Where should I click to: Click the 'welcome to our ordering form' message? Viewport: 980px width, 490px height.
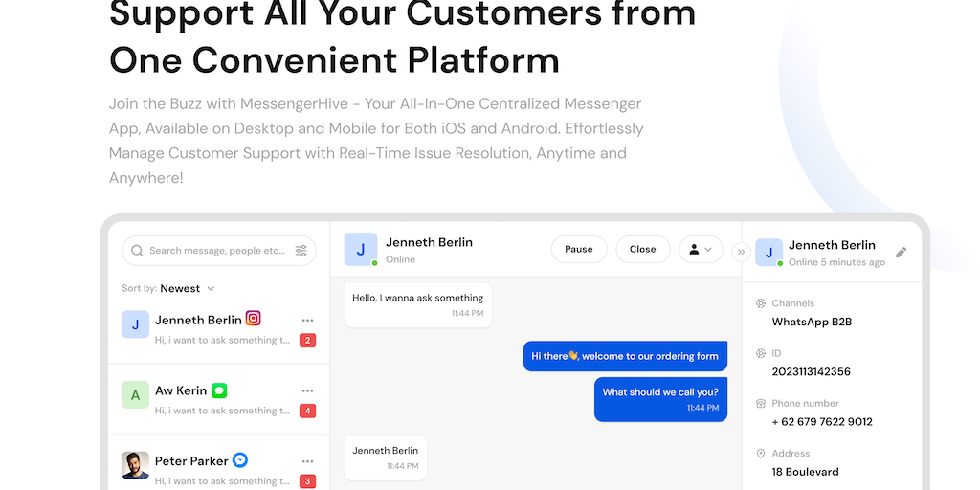pos(625,356)
